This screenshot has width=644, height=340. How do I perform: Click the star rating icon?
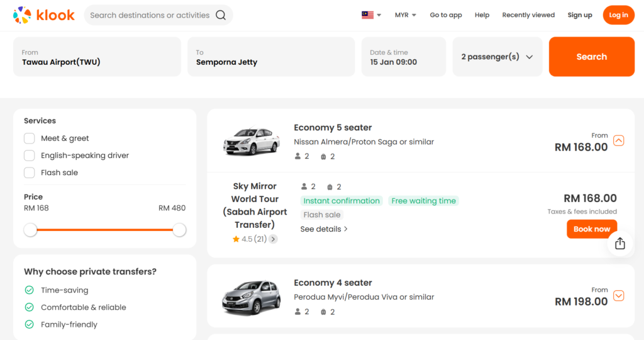236,239
